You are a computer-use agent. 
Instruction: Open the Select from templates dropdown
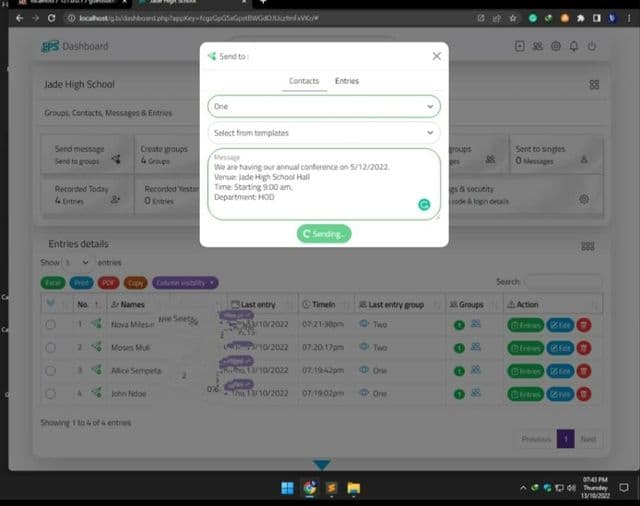[324, 133]
